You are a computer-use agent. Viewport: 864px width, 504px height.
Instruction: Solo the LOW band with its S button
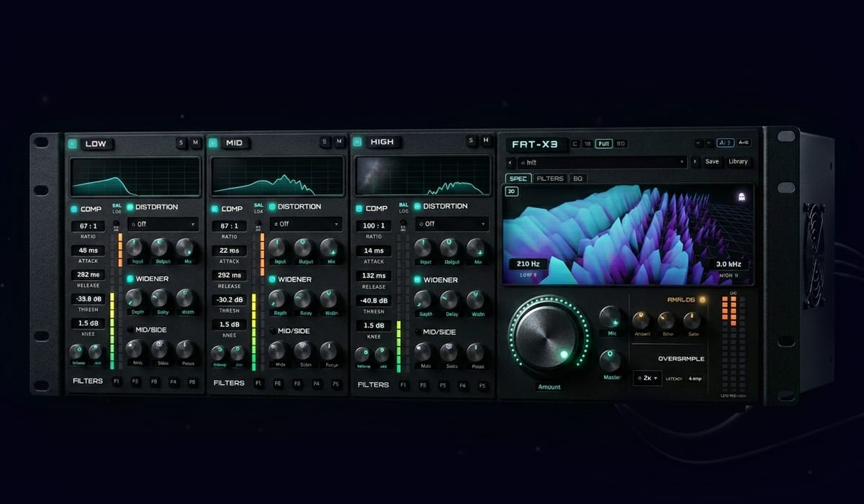182,142
